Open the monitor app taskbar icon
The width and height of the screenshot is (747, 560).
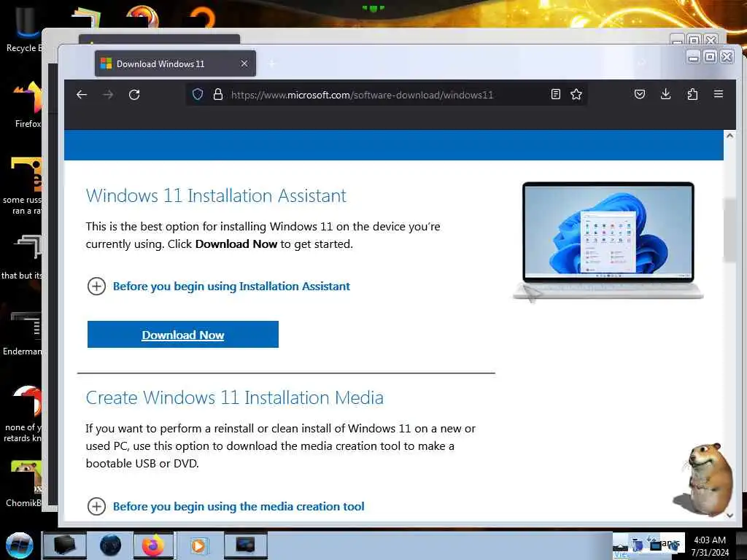pyautogui.click(x=245, y=545)
